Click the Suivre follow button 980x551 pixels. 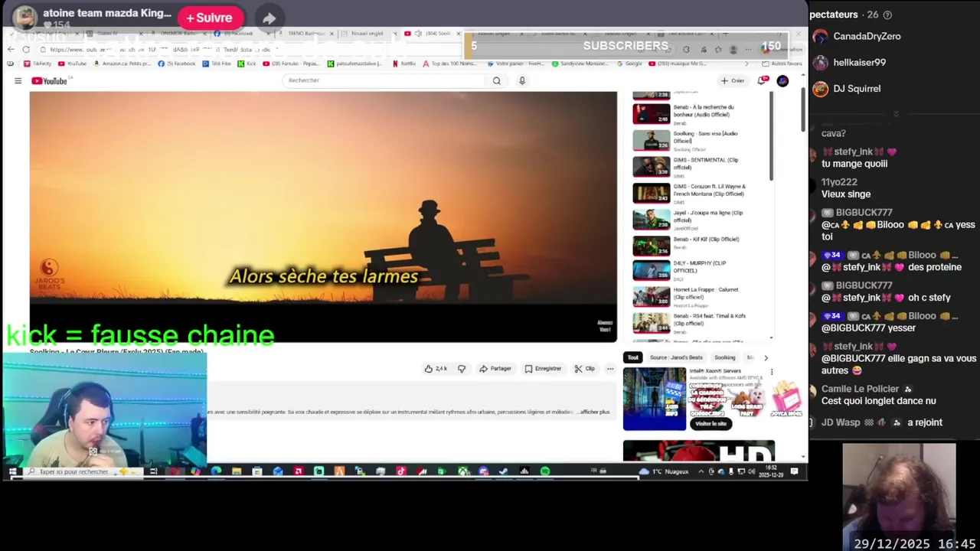210,18
